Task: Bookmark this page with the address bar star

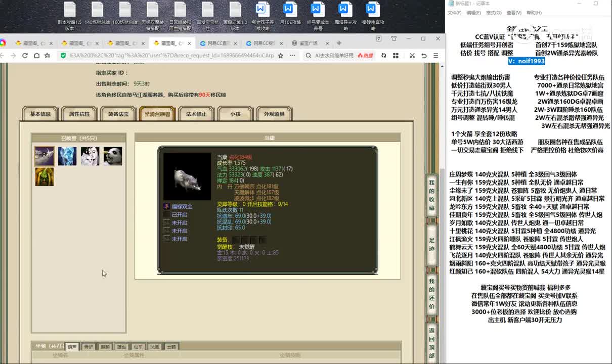Action: [281, 56]
